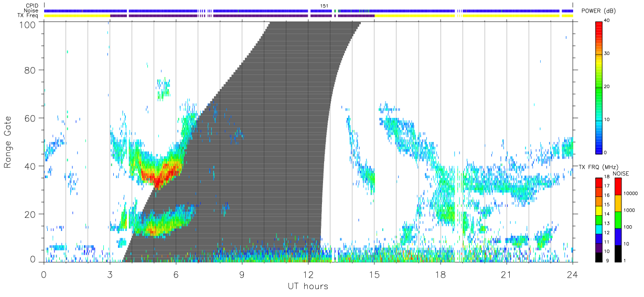644x297 pixels.
Task: Click the yellow-purple TX Freq strip above the plot
Action: tap(308, 16)
